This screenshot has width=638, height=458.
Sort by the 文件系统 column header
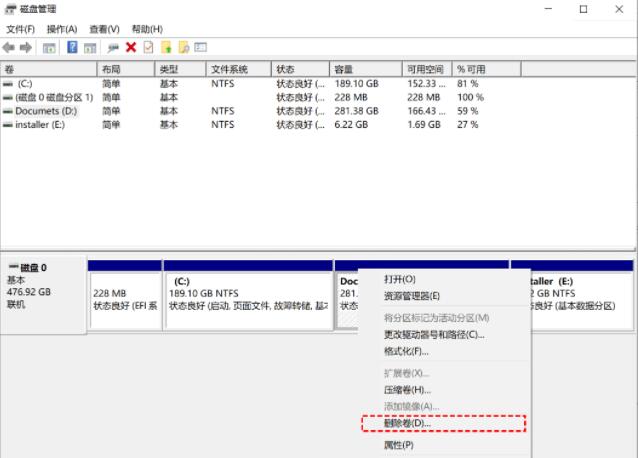pos(229,69)
